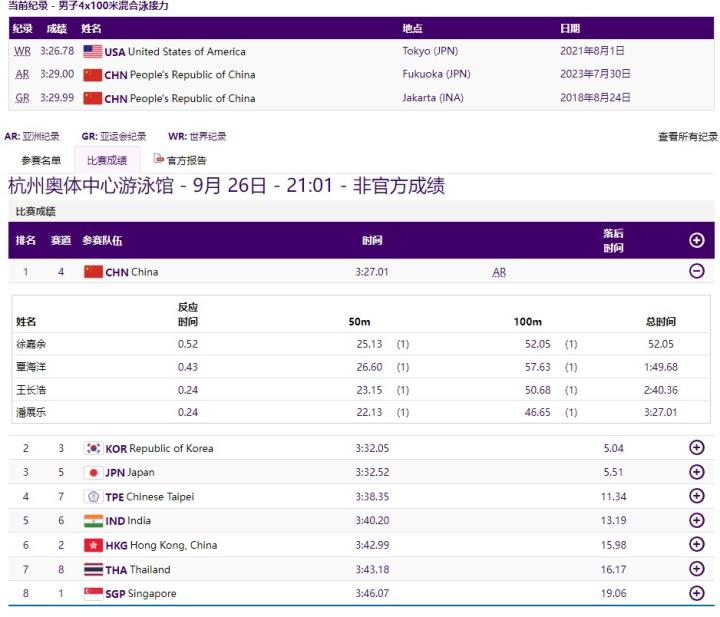Viewport: 720px width, 617px height.
Task: Expand all rows using header plus icon
Action: point(697,240)
